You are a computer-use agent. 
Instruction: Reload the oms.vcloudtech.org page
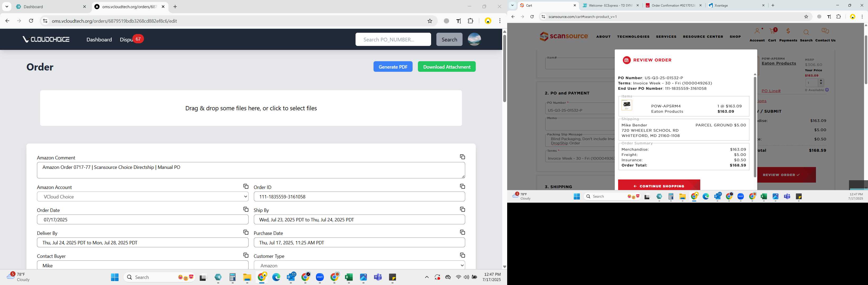(x=31, y=21)
